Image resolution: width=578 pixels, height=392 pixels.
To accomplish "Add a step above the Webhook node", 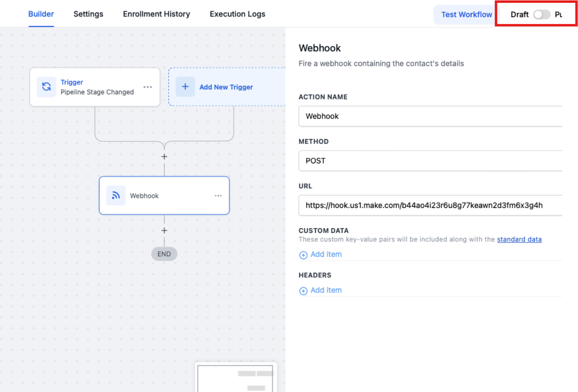I will (x=164, y=157).
